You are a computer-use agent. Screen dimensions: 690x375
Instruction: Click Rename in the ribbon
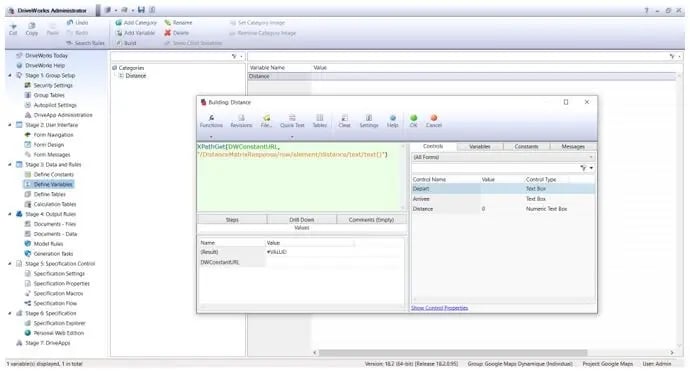point(178,22)
